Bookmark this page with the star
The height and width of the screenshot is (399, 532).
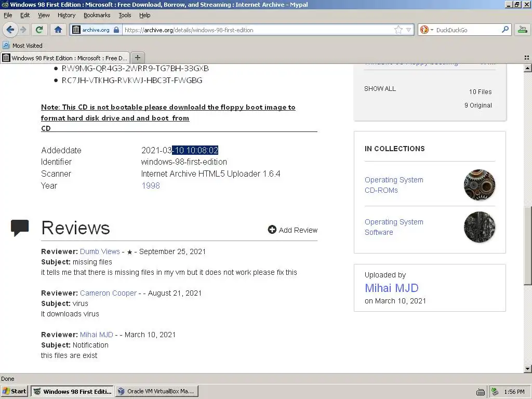(x=398, y=30)
